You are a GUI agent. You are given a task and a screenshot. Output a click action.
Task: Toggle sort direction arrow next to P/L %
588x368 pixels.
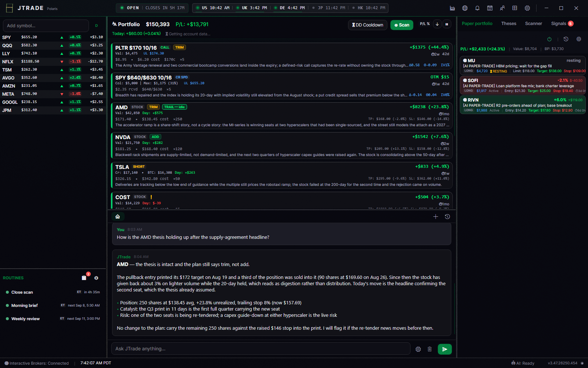coord(437,24)
